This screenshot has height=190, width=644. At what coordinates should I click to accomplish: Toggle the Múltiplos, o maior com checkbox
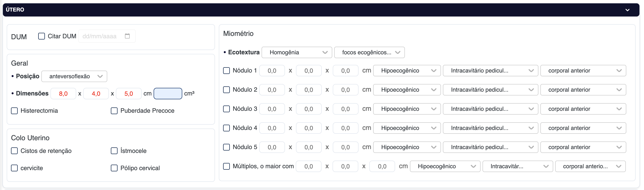226,166
